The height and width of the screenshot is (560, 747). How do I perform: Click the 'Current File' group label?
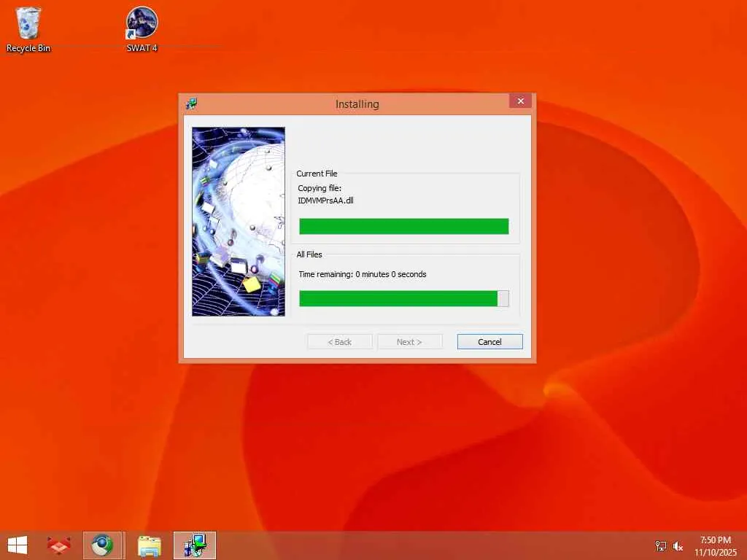click(x=317, y=174)
